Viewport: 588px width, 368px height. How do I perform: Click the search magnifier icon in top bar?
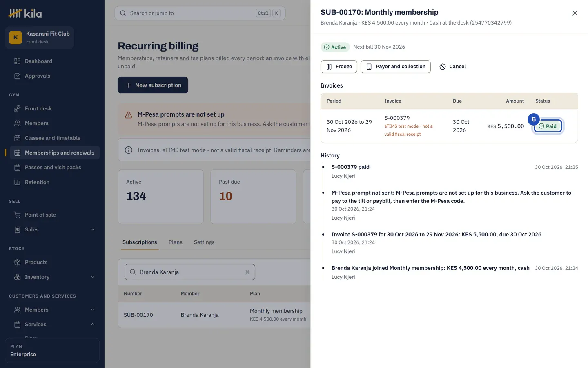[123, 13]
